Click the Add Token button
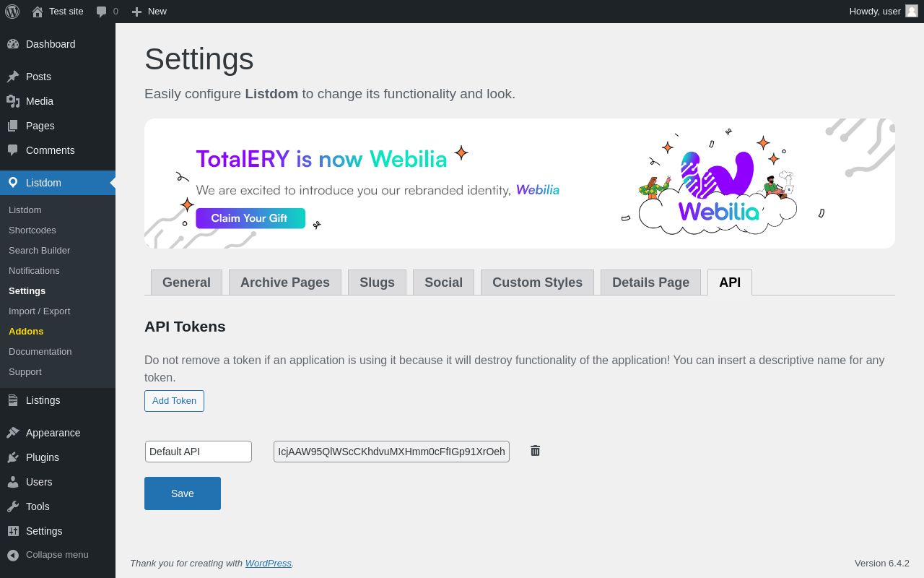 174,401
